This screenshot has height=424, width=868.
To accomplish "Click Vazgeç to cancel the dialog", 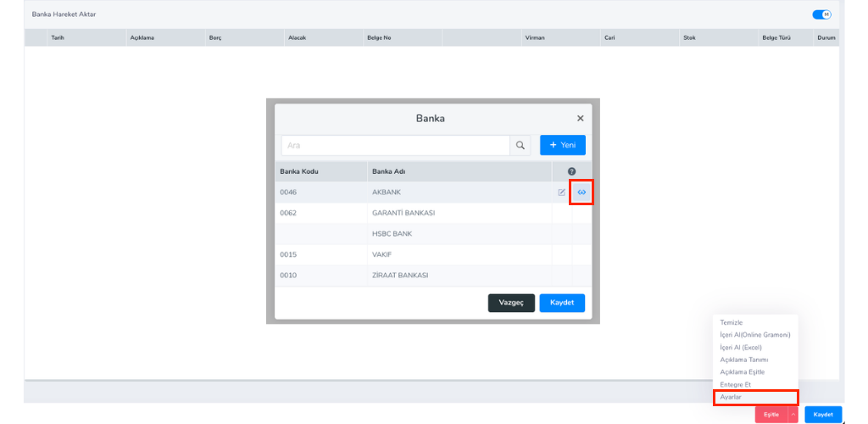I will 511,303.
